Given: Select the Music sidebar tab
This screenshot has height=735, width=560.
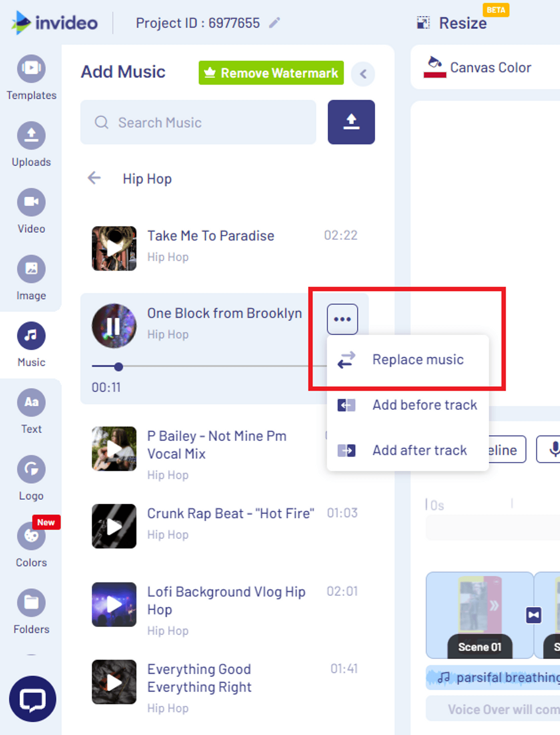Looking at the screenshot, I should pyautogui.click(x=31, y=345).
